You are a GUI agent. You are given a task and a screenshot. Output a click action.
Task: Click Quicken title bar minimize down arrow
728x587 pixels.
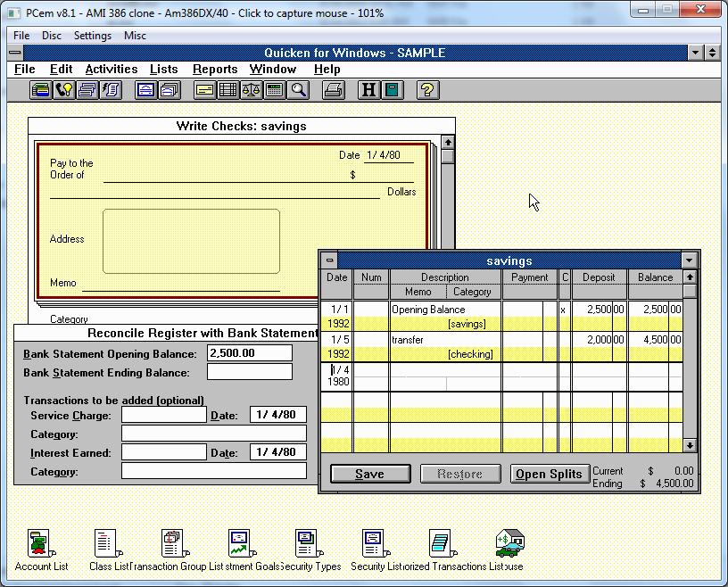(x=696, y=53)
